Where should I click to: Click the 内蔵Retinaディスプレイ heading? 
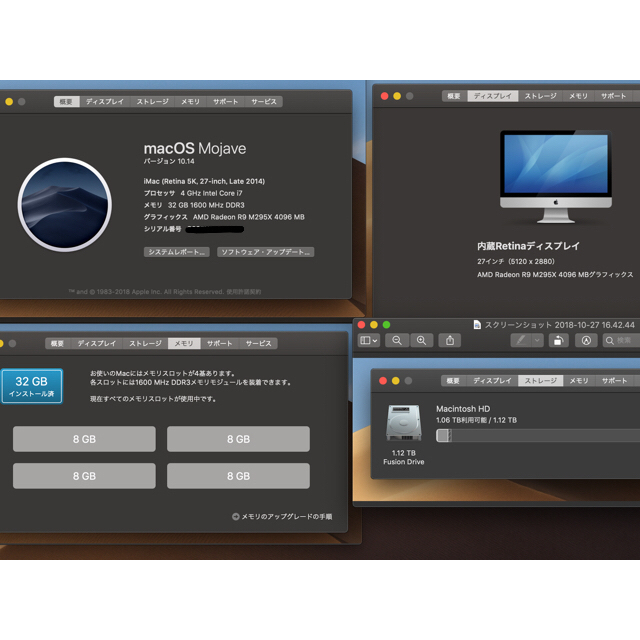(x=528, y=246)
